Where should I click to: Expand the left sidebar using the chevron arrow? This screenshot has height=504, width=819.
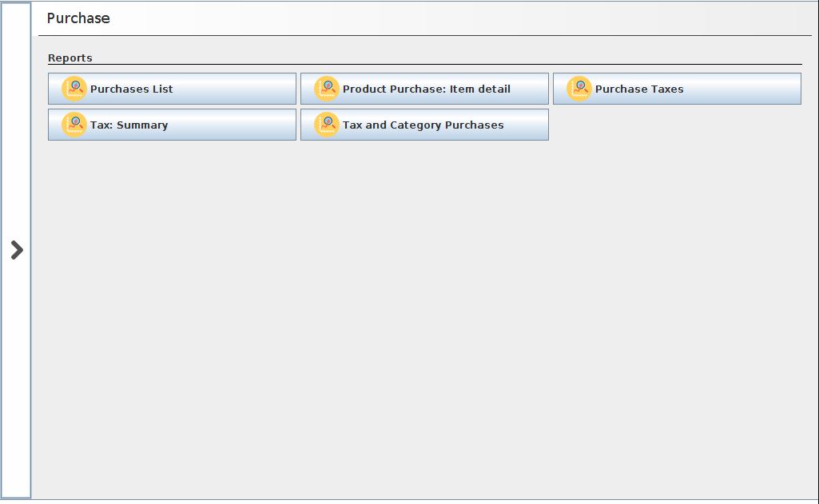[x=17, y=250]
